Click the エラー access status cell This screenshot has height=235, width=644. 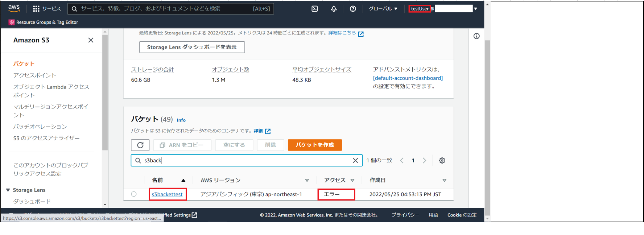(x=332, y=194)
